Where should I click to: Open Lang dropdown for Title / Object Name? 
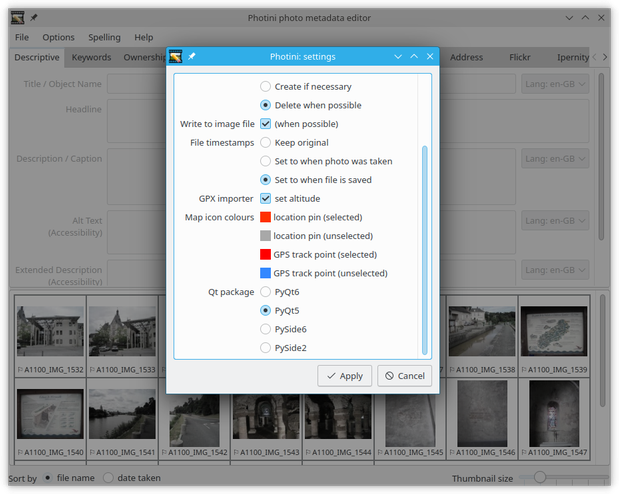[x=555, y=84]
